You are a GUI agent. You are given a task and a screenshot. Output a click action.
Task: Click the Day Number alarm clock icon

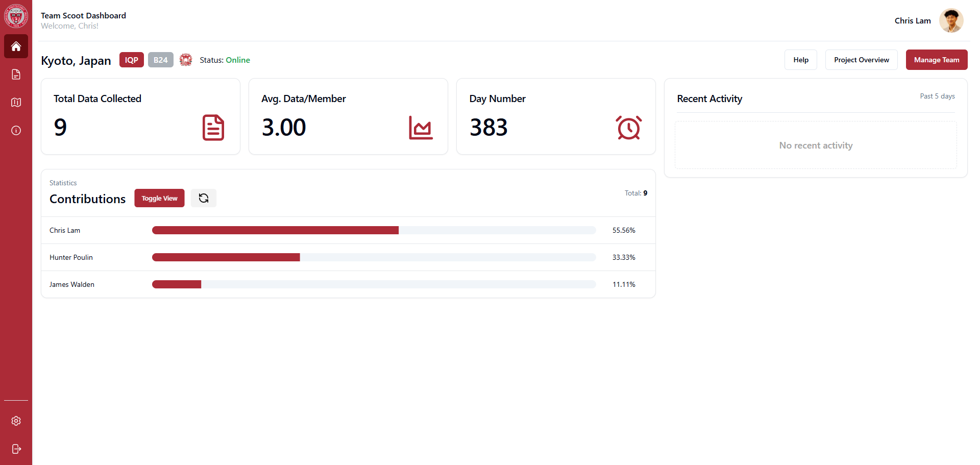628,128
